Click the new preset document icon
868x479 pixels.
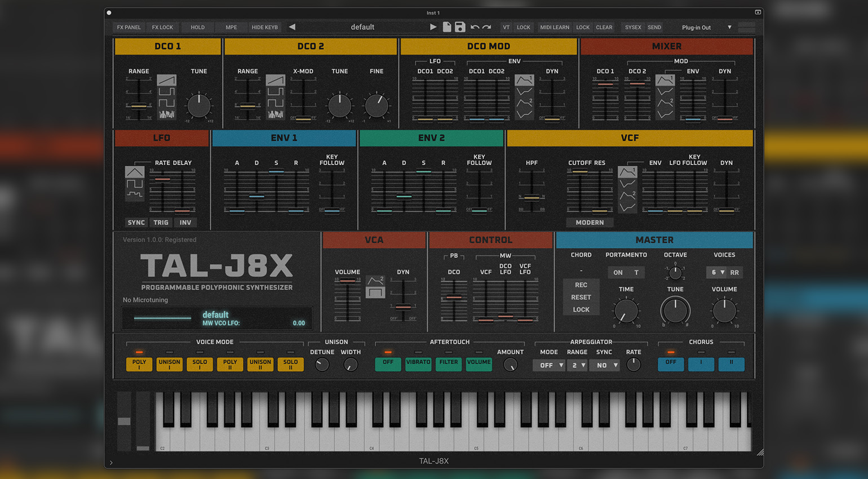447,27
